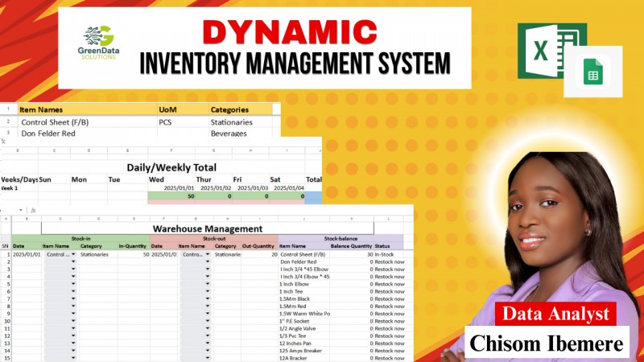Select the 'Daily/Weekly Total' title
The image size is (644, 362).
(x=171, y=167)
